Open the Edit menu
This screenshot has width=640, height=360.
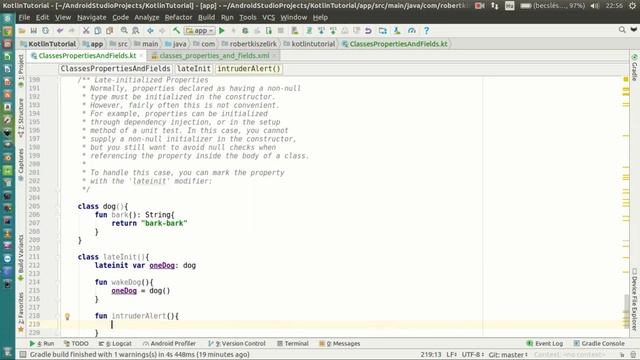coord(42,18)
